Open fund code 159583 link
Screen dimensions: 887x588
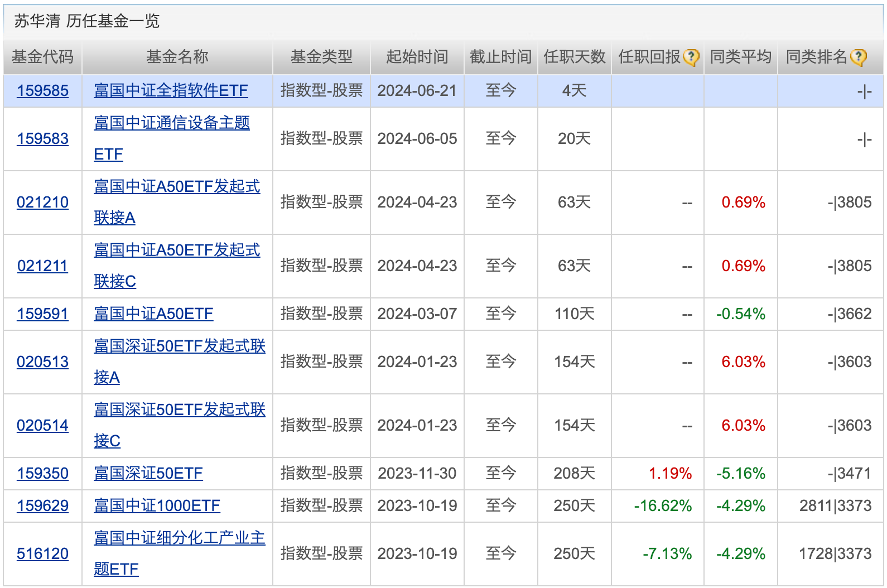(42, 138)
